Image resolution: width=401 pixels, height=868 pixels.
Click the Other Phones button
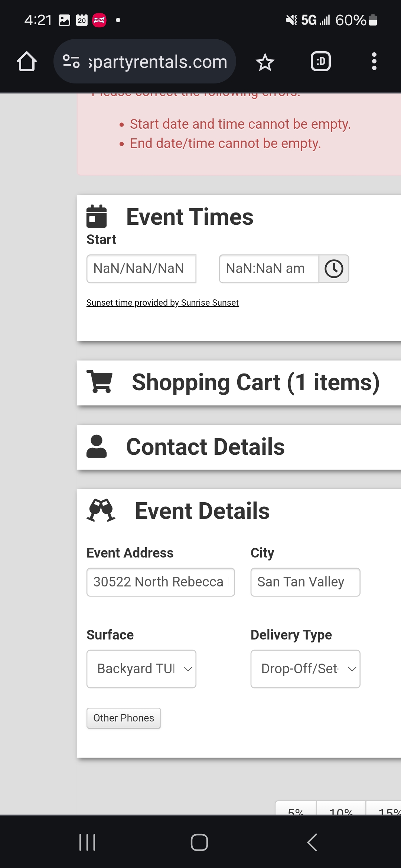(x=124, y=718)
